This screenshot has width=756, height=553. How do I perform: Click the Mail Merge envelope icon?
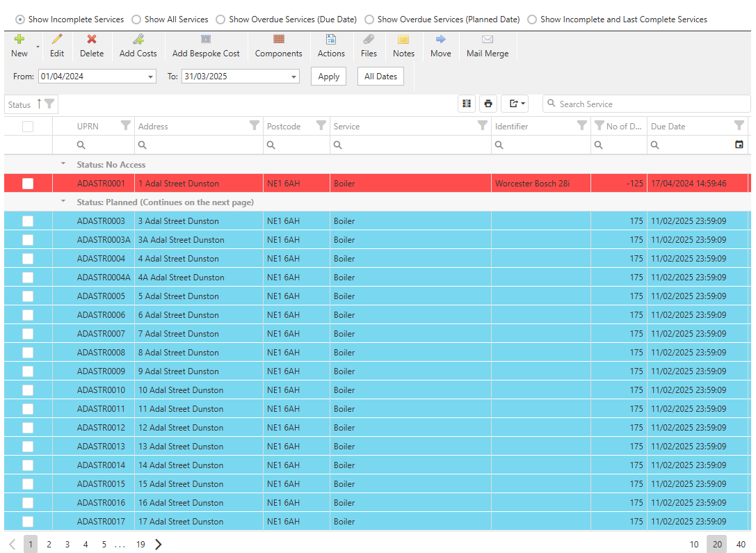tap(487, 40)
